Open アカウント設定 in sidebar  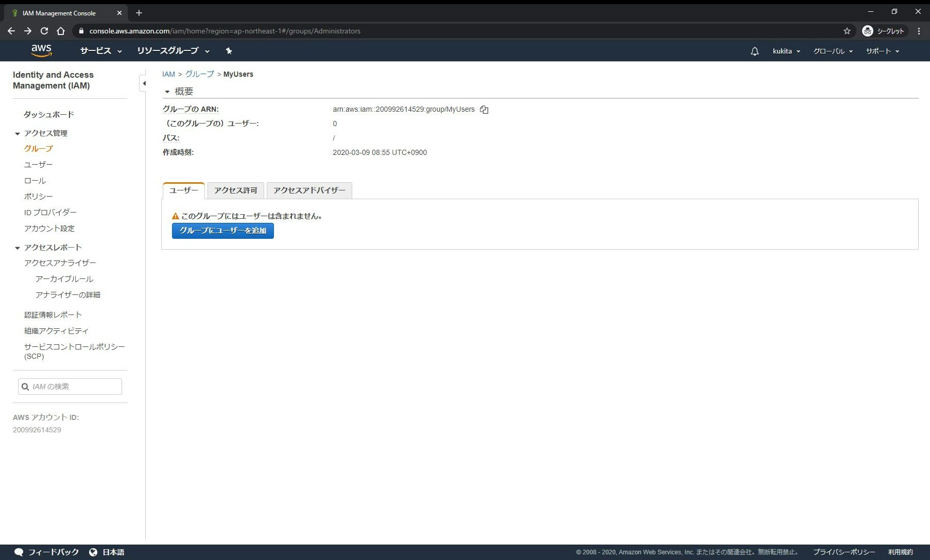(49, 228)
